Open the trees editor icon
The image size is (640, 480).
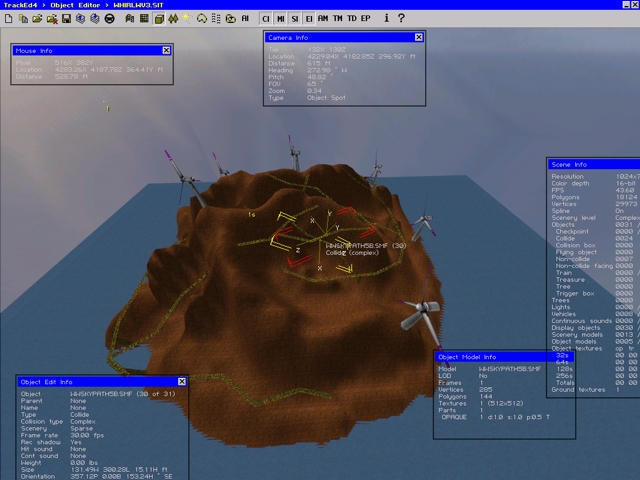[x=173, y=19]
